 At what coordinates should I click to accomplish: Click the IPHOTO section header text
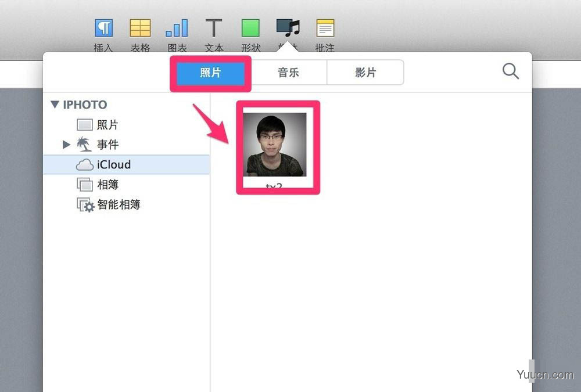85,105
